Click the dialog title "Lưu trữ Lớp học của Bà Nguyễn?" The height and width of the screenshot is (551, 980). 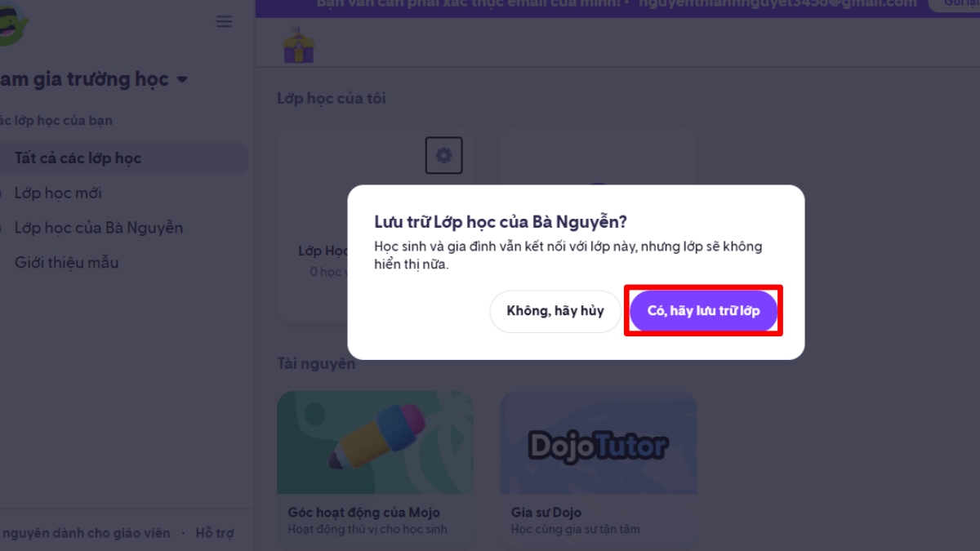[501, 222]
